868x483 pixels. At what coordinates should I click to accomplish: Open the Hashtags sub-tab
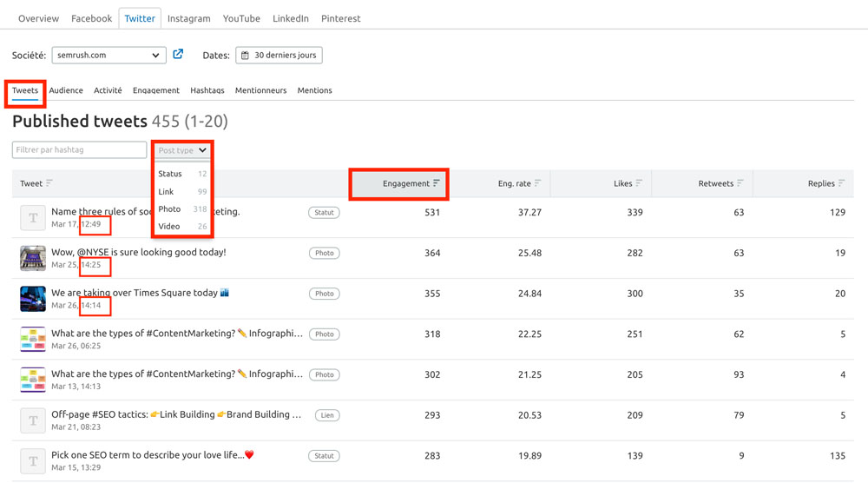click(207, 90)
